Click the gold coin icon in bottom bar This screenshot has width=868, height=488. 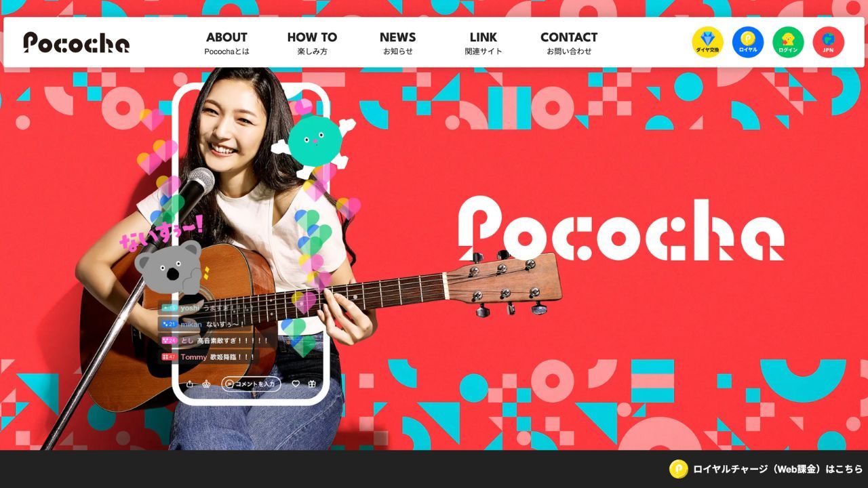[679, 469]
